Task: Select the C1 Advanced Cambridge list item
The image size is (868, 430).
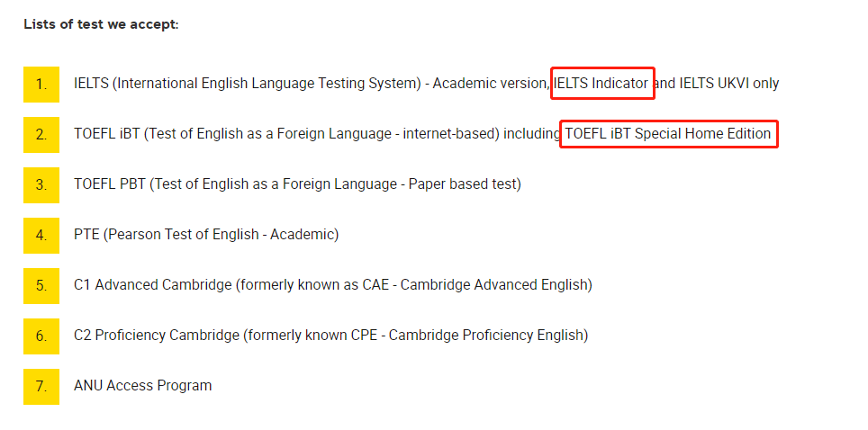Action: pos(332,285)
